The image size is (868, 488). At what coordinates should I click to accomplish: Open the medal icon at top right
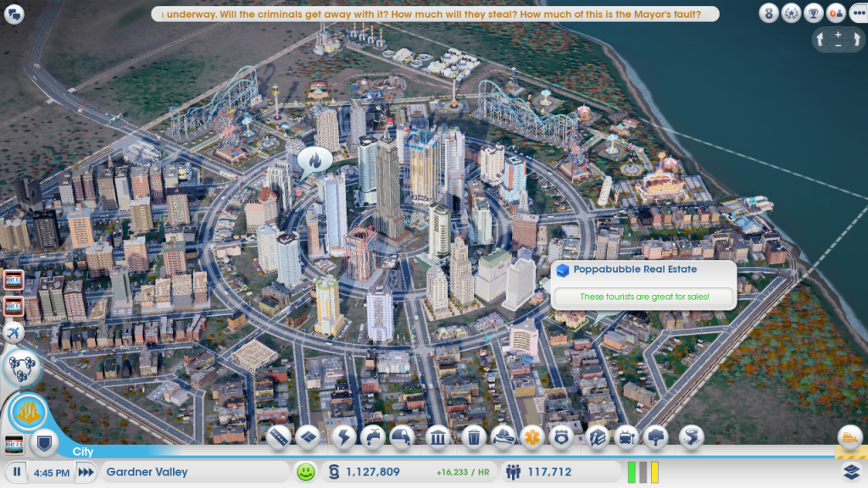[768, 13]
